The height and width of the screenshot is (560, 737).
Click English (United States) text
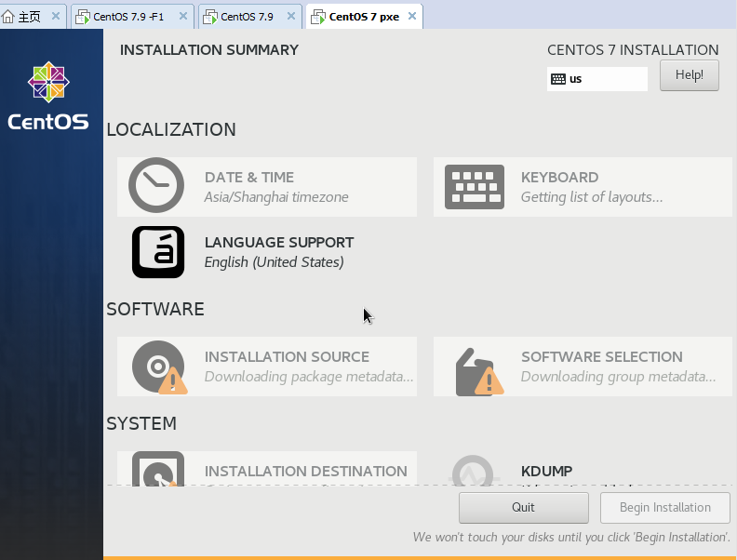274,262
